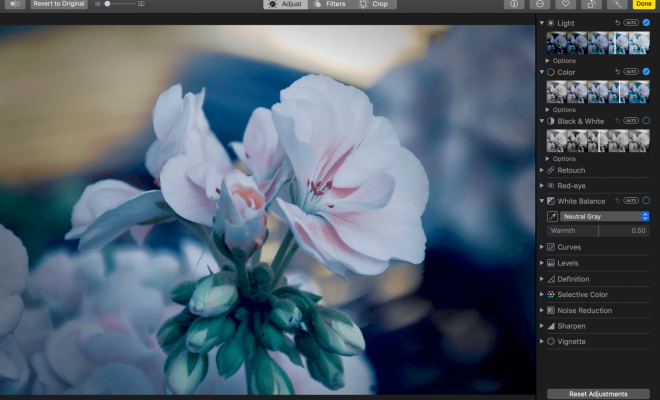Viewport: 660px width, 400px height.
Task: Click the Reset Adjustments button
Action: click(598, 394)
